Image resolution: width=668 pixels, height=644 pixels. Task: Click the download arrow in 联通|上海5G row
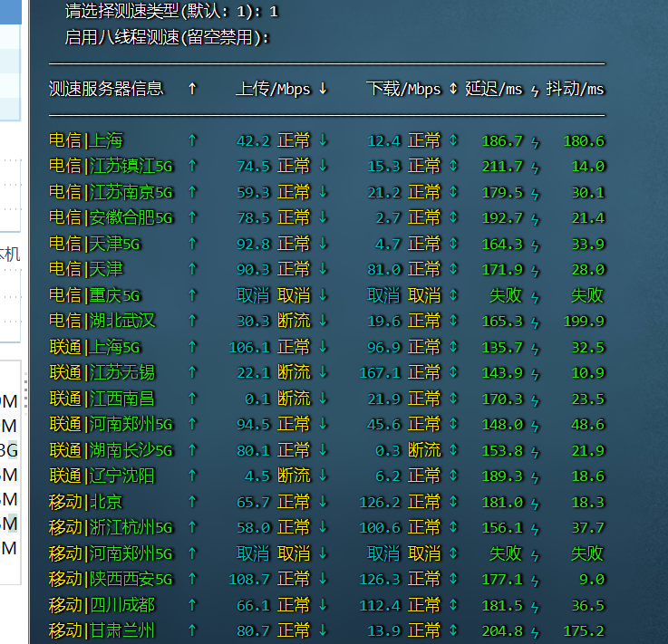point(323,347)
